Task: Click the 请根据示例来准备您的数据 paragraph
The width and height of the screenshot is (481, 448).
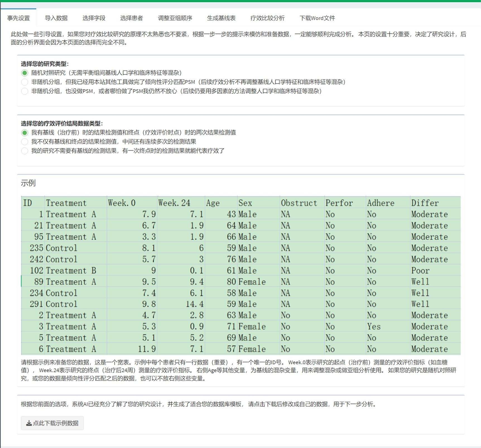Action: pyautogui.click(x=239, y=370)
